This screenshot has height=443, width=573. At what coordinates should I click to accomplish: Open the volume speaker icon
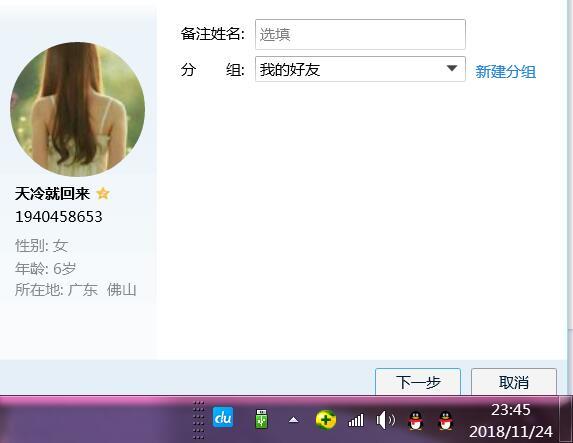pyautogui.click(x=386, y=420)
